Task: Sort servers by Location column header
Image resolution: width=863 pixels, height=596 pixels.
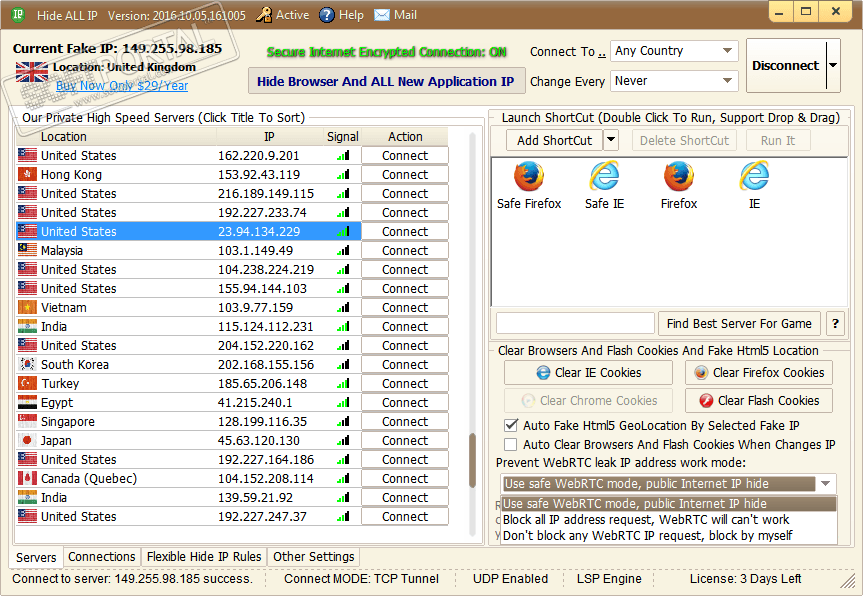Action: click(117, 136)
